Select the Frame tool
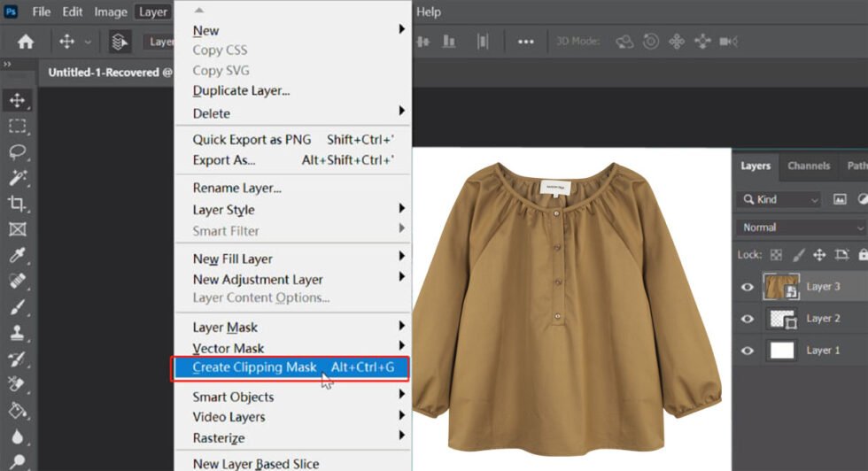The image size is (868, 471). pos(17,229)
